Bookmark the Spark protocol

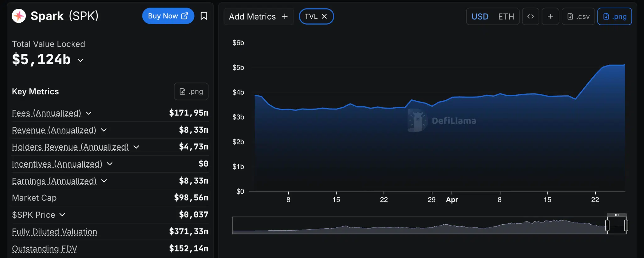tap(204, 16)
